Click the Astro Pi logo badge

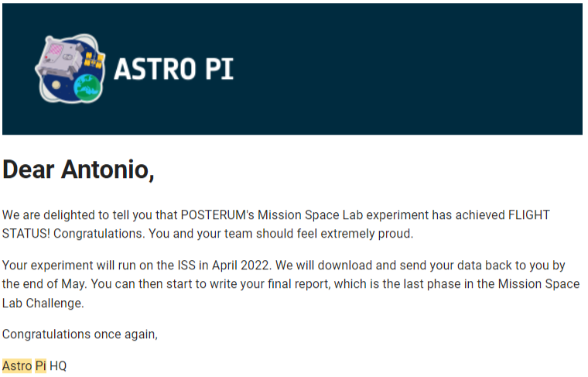click(70, 69)
